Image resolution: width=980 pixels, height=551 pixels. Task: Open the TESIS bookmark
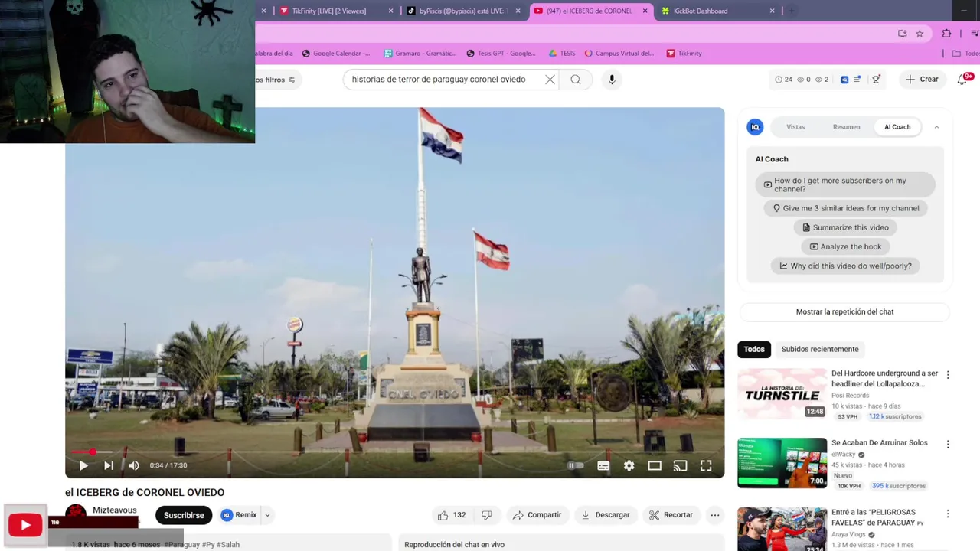pos(562,54)
